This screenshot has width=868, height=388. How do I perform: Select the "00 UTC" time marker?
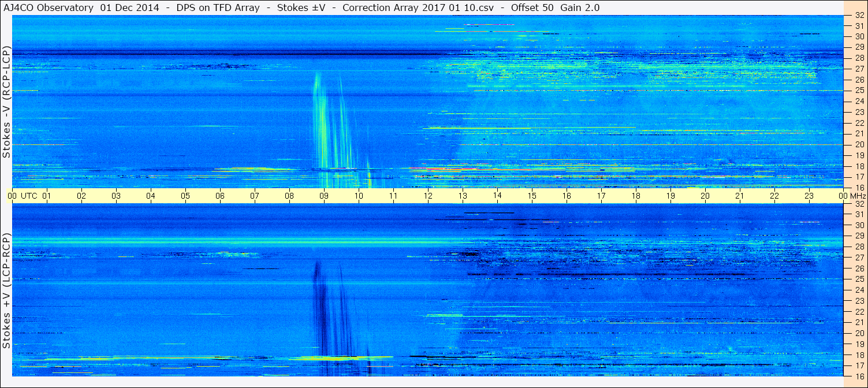[22, 196]
